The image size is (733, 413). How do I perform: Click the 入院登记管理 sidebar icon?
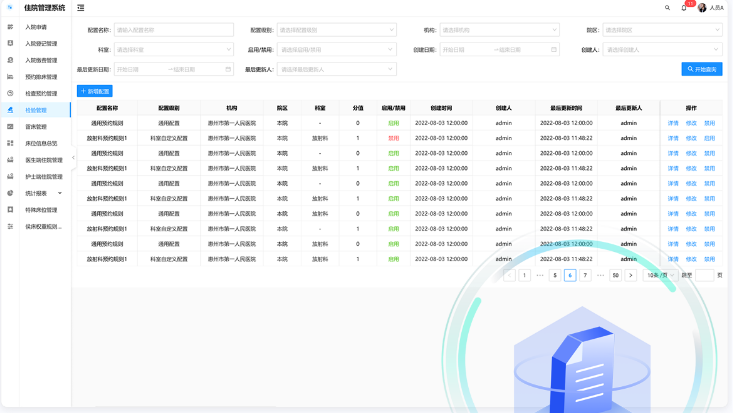point(10,43)
